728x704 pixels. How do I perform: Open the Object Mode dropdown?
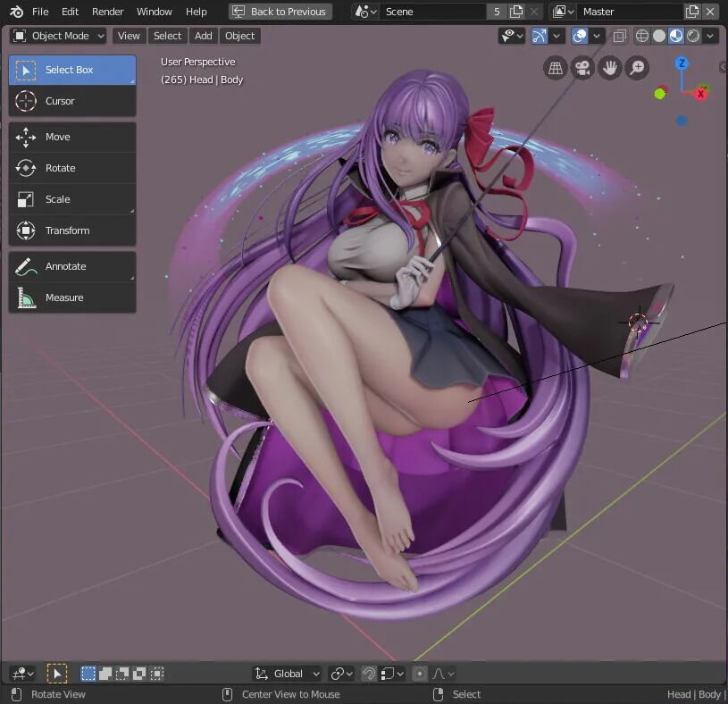pos(58,36)
